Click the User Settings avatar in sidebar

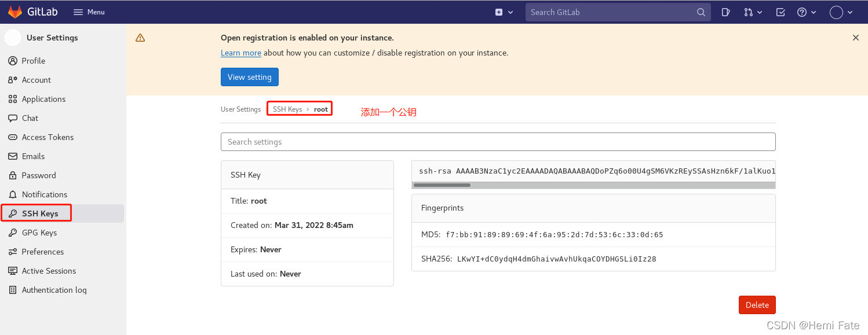tap(13, 38)
